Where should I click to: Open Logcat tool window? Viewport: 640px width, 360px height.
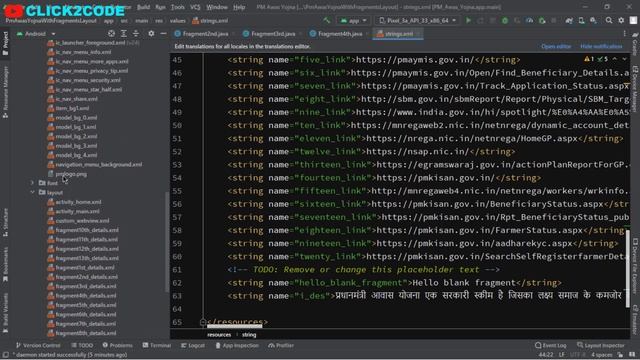(193, 345)
